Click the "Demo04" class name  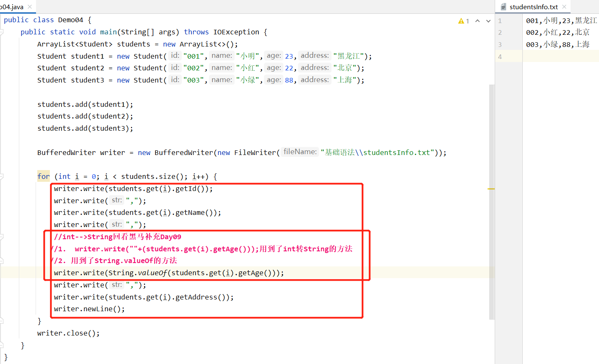tap(70, 20)
